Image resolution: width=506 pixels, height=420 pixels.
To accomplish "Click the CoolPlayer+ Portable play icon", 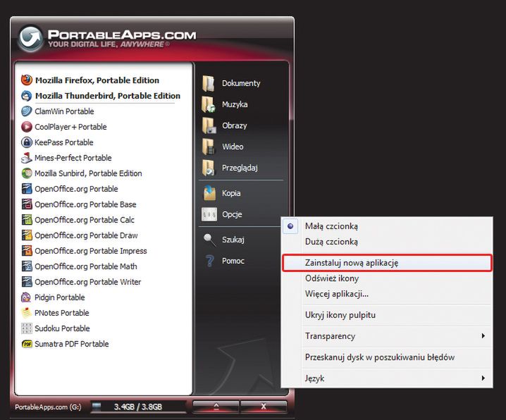I will coord(27,126).
